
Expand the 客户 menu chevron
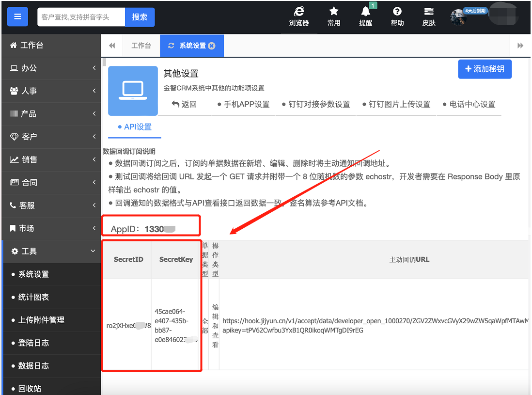pos(94,136)
